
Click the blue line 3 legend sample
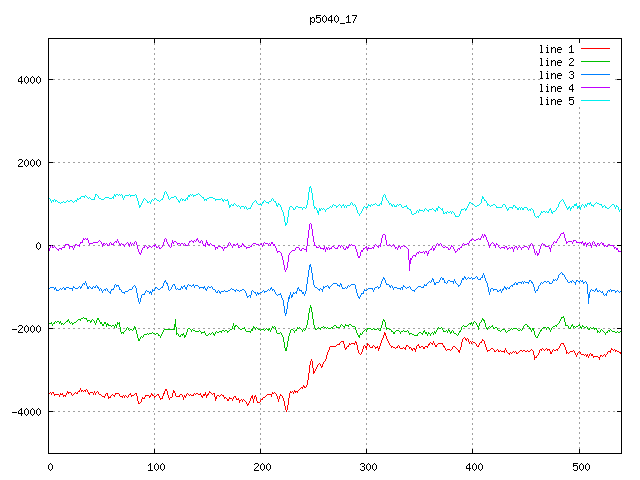pyautogui.click(x=595, y=75)
